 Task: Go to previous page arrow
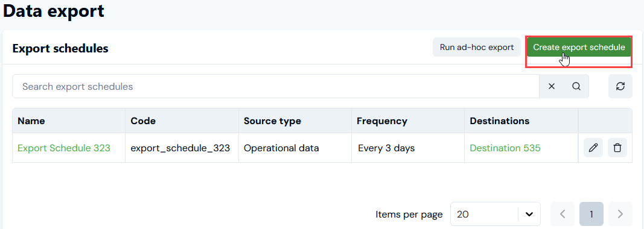click(x=563, y=214)
